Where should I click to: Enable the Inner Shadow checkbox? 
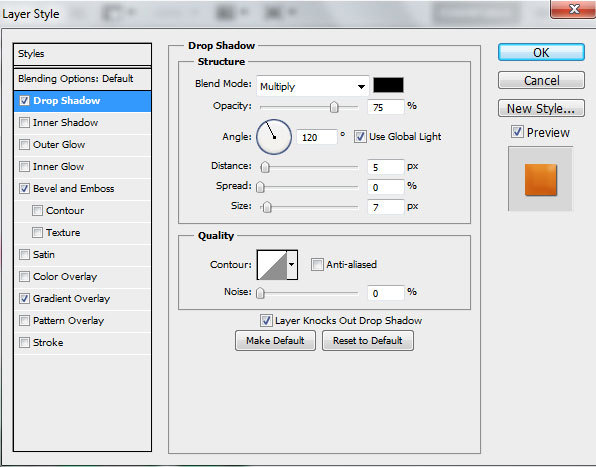[x=24, y=123]
